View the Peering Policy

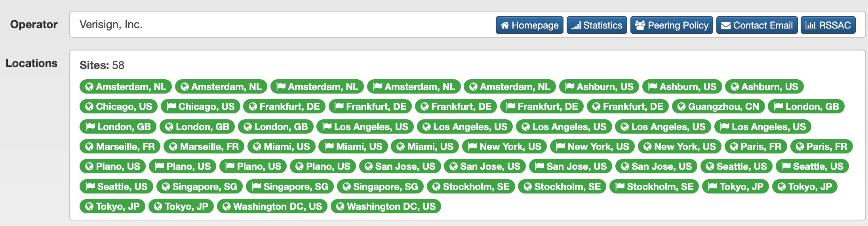[671, 25]
